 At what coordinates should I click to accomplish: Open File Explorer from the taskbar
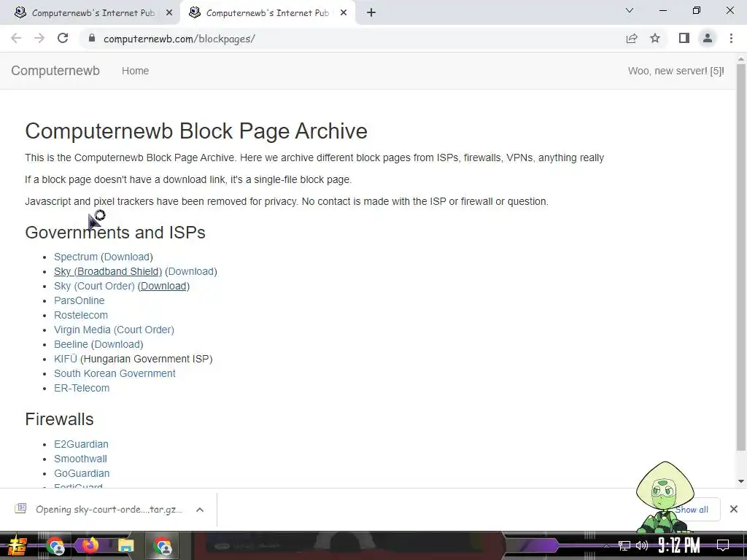click(125, 545)
